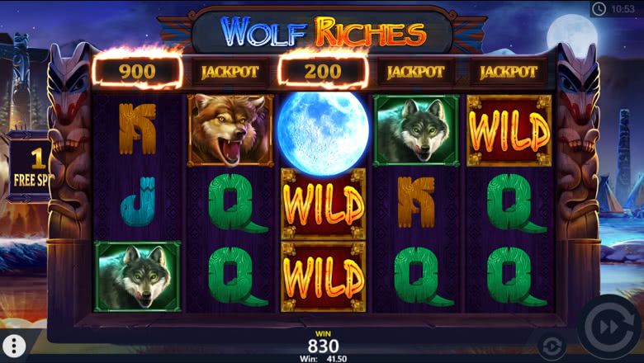Click the middle WILD symbol in third reel
This screenshot has height=363, width=644.
323,204
